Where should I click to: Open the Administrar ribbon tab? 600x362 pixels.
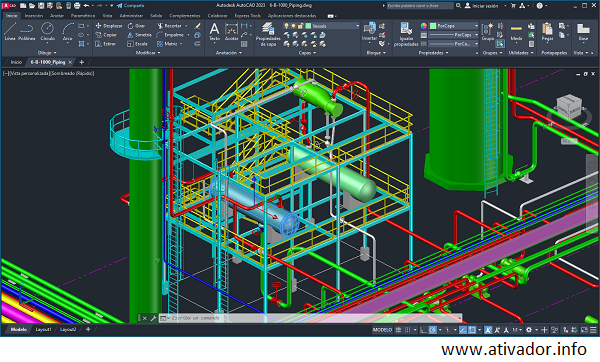tap(131, 16)
